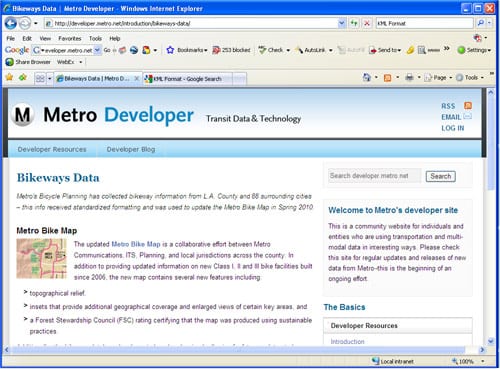The image size is (500, 369).
Task: Open the Google toolbar Settings menu
Action: (x=474, y=50)
